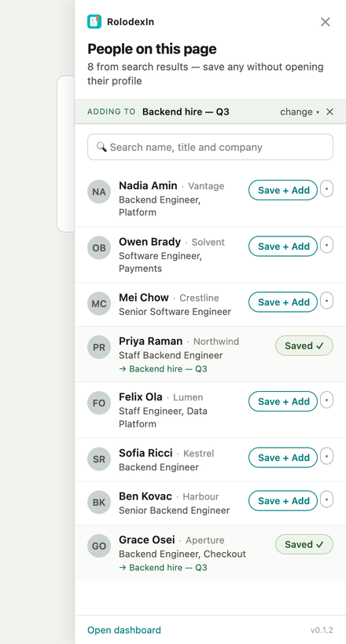The height and width of the screenshot is (644, 346).
Task: Save and add Sofia Ricci
Action: (x=283, y=458)
